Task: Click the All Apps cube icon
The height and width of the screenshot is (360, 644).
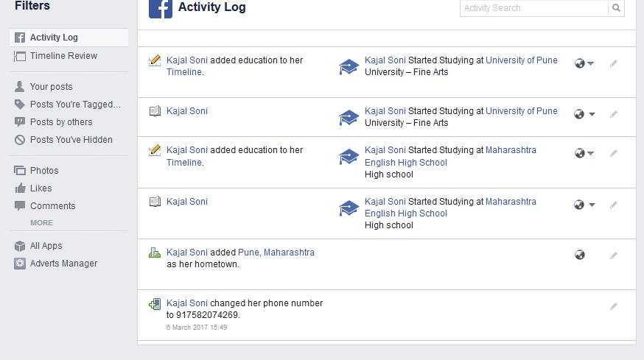Action: (x=20, y=245)
